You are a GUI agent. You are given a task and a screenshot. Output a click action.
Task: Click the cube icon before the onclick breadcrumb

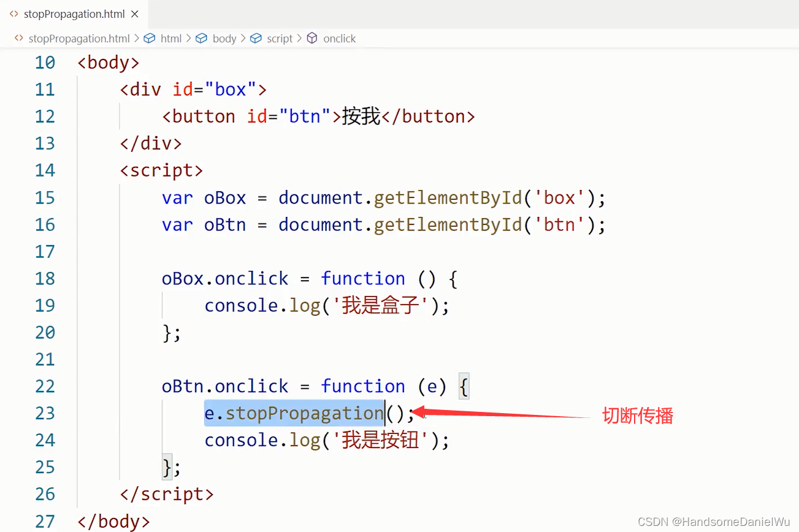pos(311,38)
